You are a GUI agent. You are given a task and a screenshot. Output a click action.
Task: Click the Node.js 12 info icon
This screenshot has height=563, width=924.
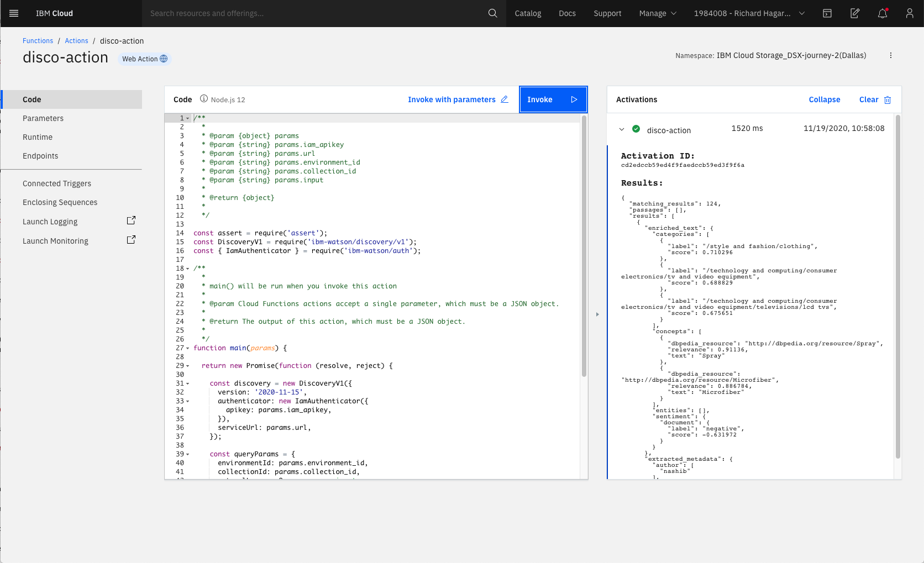click(204, 99)
